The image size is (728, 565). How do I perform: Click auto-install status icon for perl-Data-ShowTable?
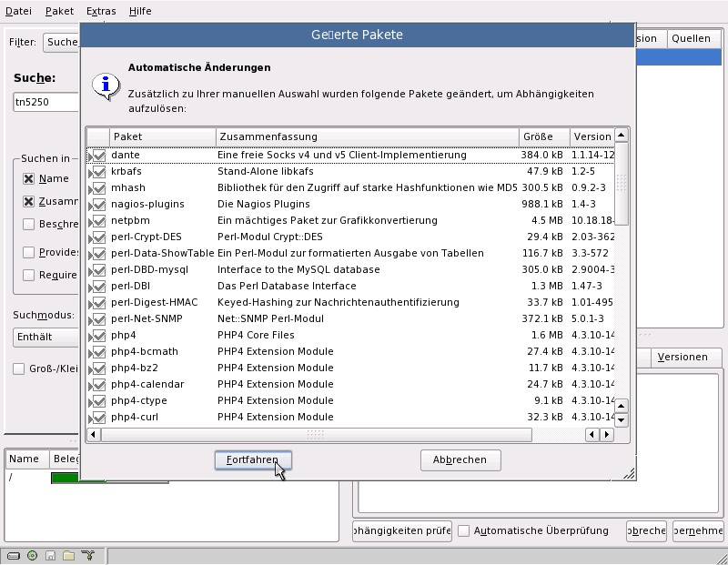click(97, 253)
